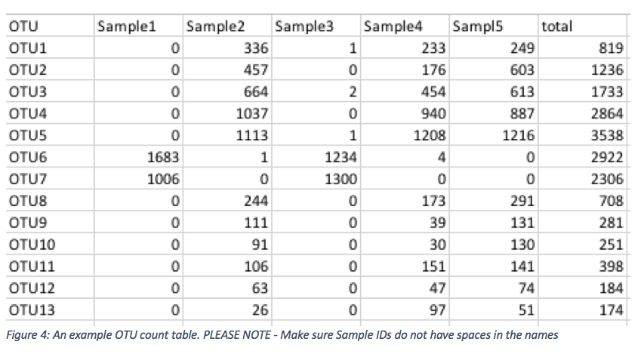
Task: Click the Figure 4 caption text
Action: point(281,334)
